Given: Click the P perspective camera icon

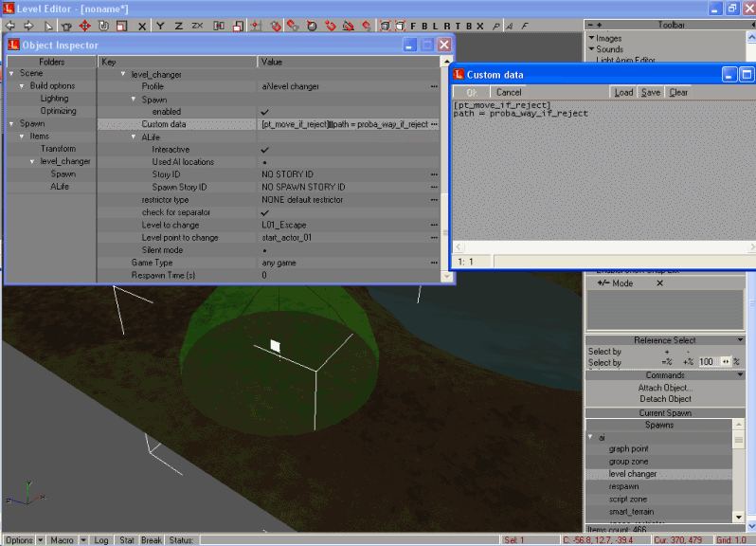Looking at the screenshot, I should (496, 26).
